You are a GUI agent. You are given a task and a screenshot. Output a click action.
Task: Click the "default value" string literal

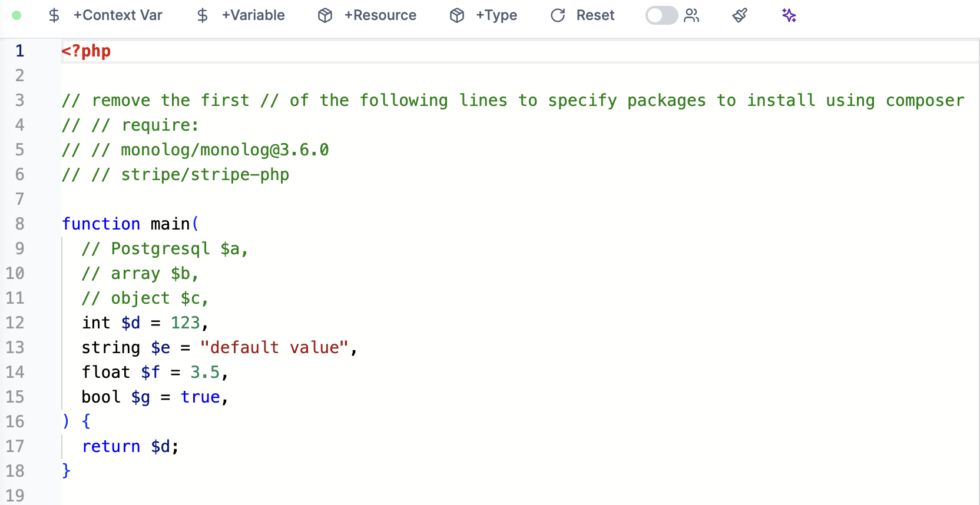coord(274,348)
